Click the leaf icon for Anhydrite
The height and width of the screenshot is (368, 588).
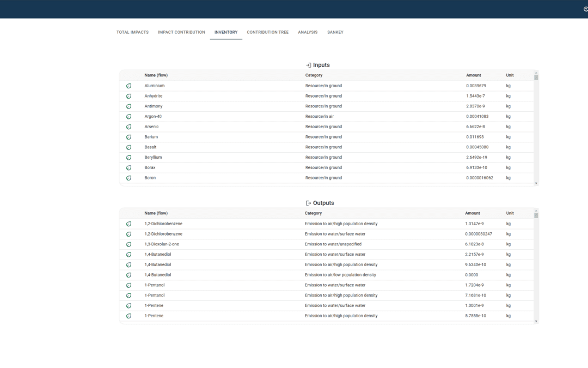(128, 96)
